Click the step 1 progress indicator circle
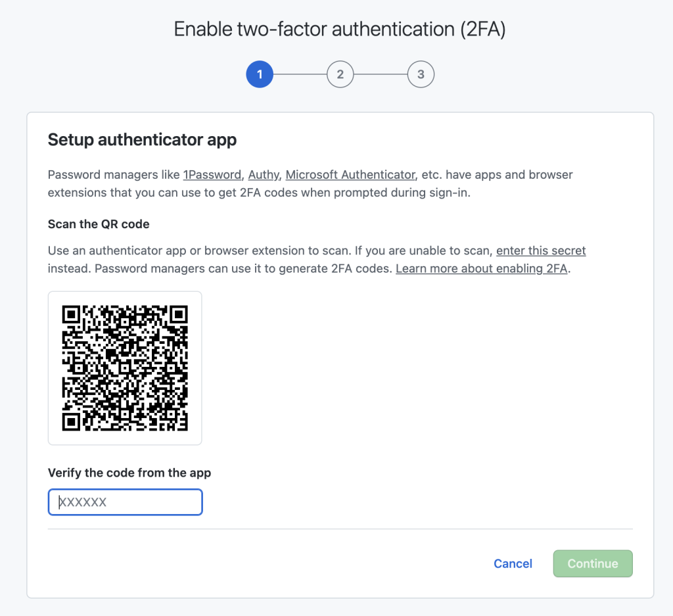Viewport: 673px width, 616px height. pyautogui.click(x=260, y=74)
